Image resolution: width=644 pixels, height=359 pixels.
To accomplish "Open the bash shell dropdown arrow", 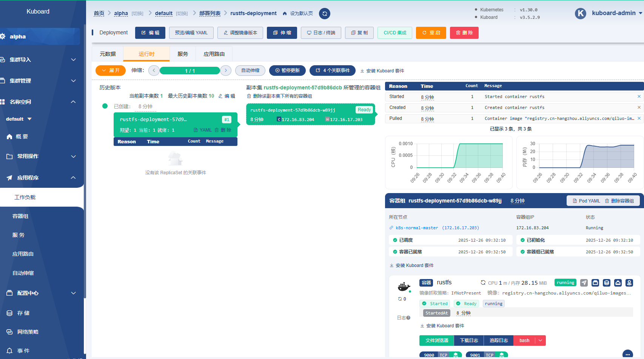I will (541, 341).
